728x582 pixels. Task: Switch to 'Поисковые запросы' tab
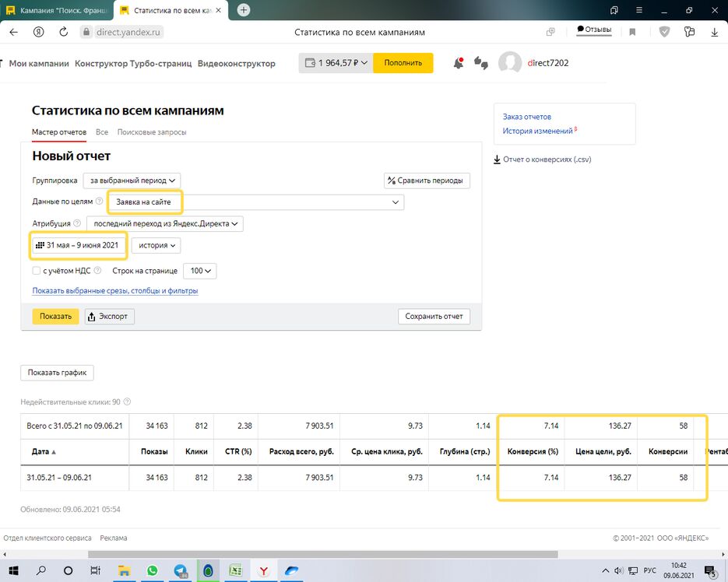[152, 132]
